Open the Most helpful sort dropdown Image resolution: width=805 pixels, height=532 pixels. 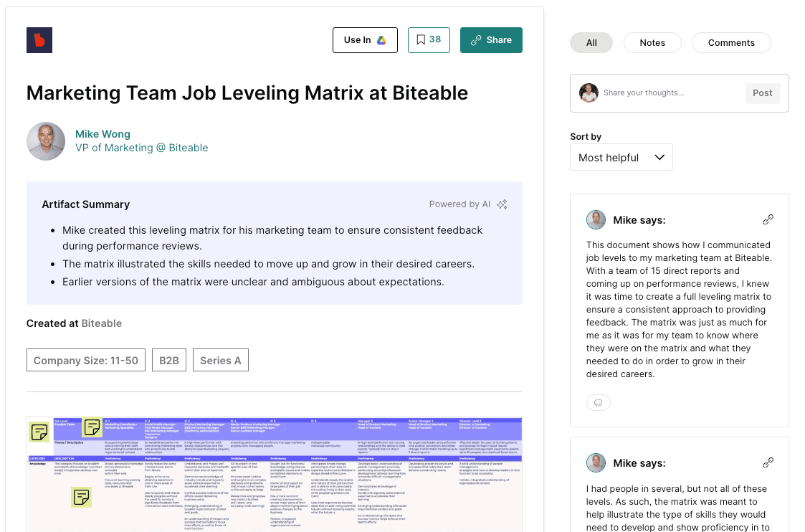click(621, 157)
